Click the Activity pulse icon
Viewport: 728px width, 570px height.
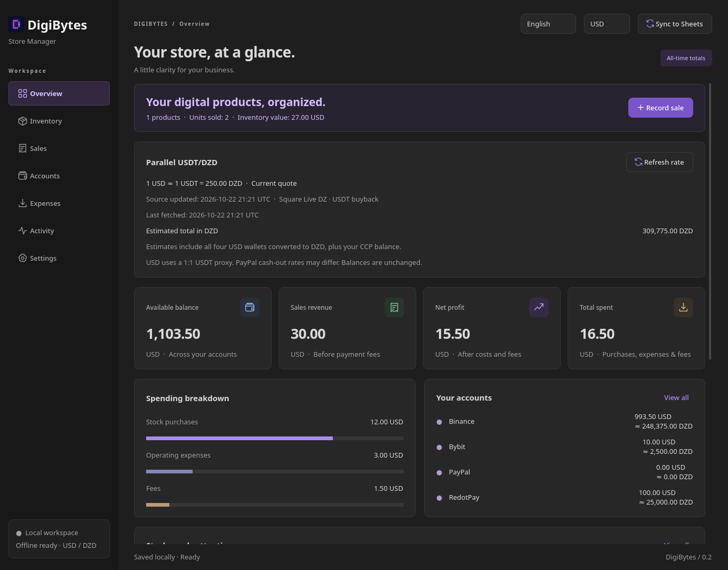pyautogui.click(x=23, y=231)
